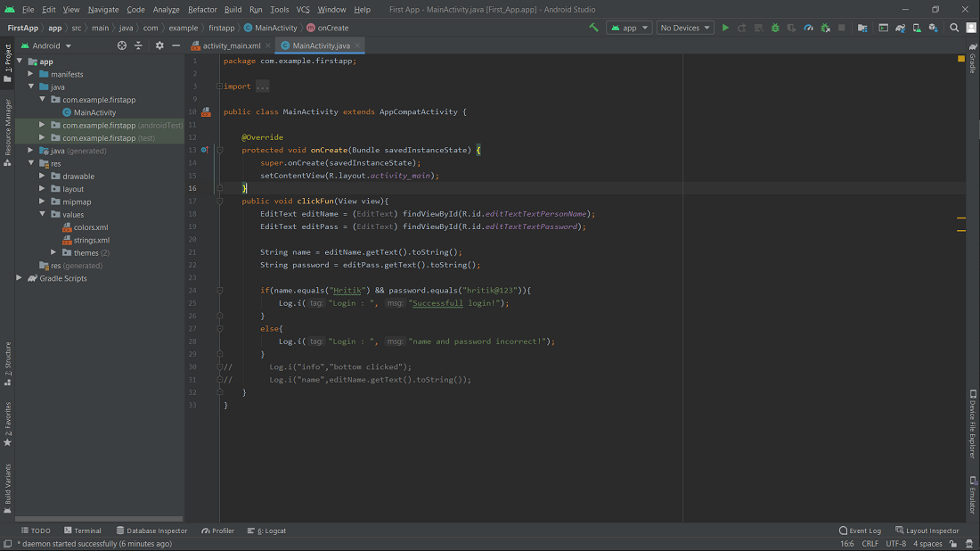Open the Logcat tool window
Image resolution: width=980 pixels, height=551 pixels.
pyautogui.click(x=269, y=530)
